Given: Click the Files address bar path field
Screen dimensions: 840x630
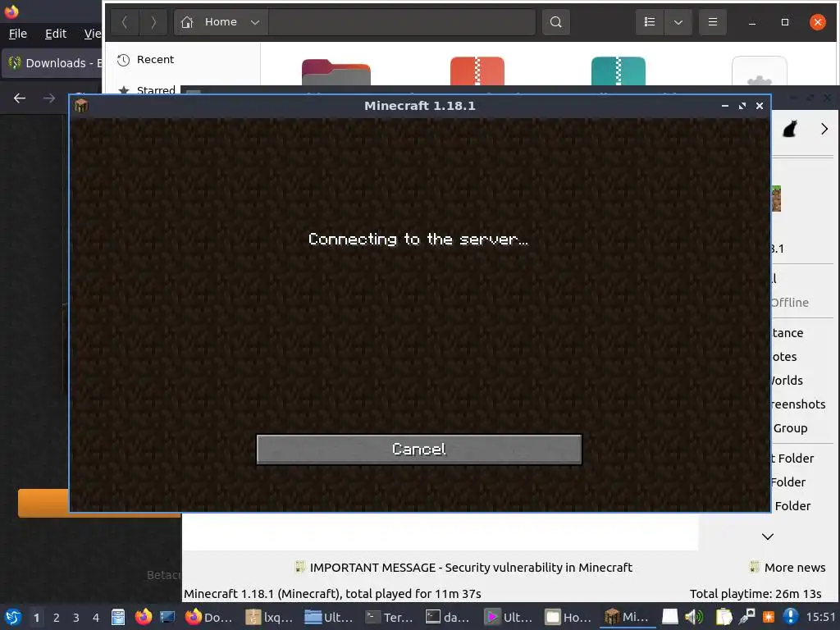Looking at the screenshot, I should 402,22.
